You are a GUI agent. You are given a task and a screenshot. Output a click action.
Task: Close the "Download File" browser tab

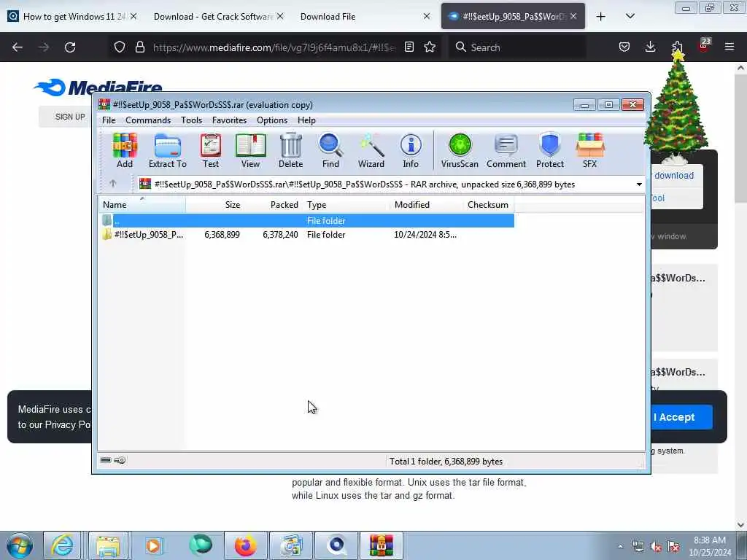[426, 16]
